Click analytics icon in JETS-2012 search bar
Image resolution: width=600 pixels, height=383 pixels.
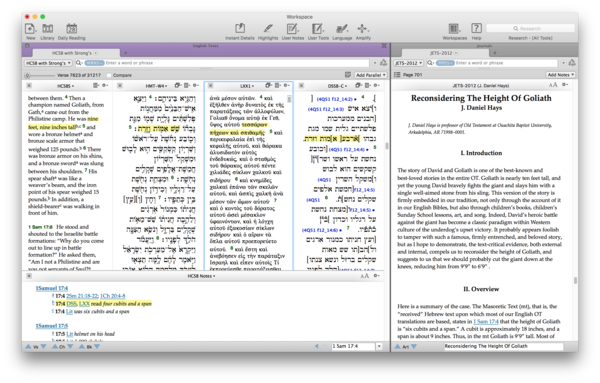coord(572,63)
